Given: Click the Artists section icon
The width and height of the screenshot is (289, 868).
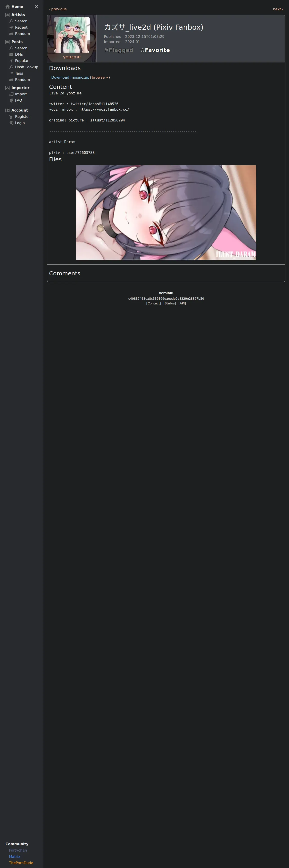Looking at the screenshot, I should pyautogui.click(x=8, y=15).
